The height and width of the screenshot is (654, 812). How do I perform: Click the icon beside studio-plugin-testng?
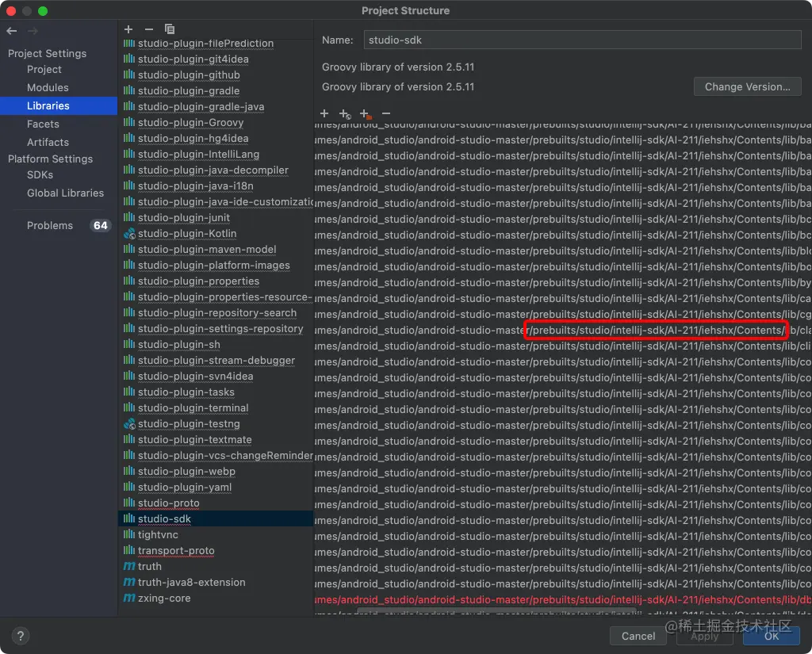pos(129,423)
